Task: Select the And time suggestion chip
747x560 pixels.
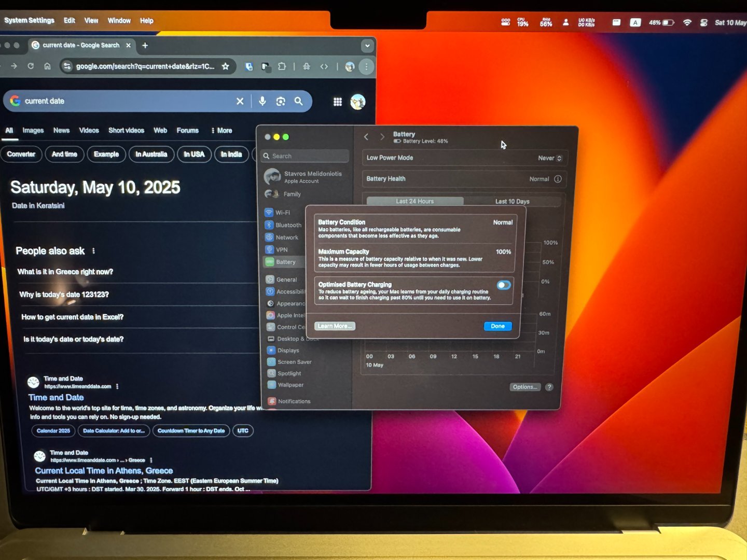Action: 64,154
